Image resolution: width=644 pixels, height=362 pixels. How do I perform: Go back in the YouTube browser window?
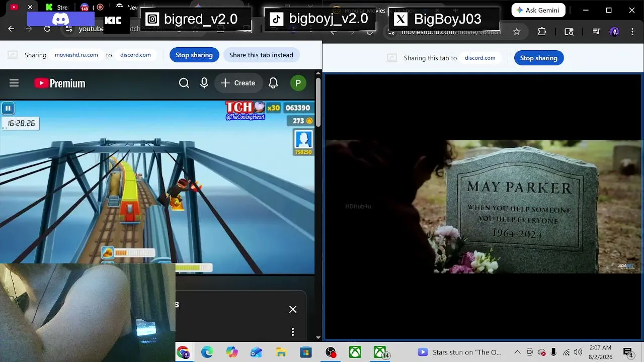[x=11, y=29]
